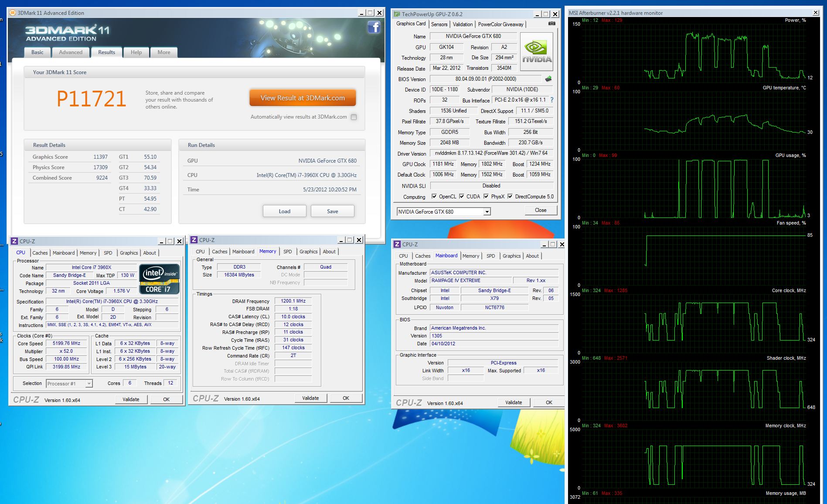Toggle the PhysX checkbox

pos(486,196)
